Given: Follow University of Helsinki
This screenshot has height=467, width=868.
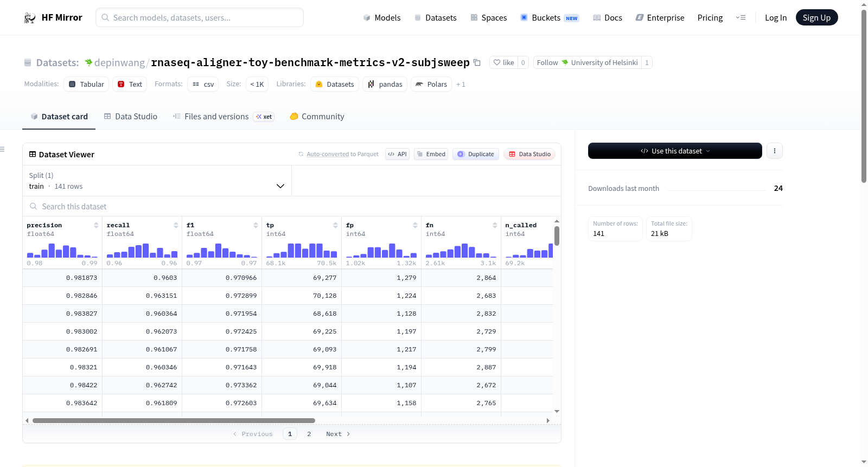Looking at the screenshot, I should pos(587,62).
